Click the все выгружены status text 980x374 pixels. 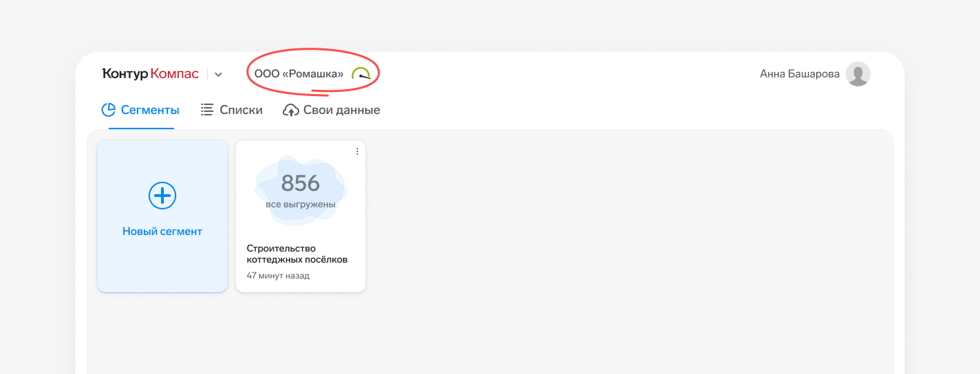point(301,205)
